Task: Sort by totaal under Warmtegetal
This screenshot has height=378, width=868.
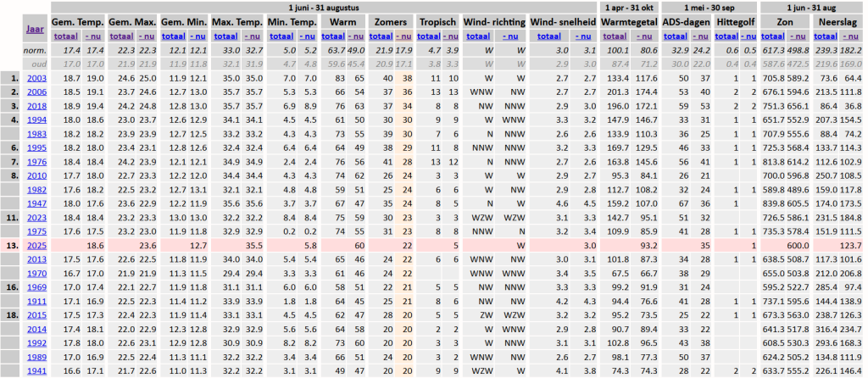Action: click(615, 36)
